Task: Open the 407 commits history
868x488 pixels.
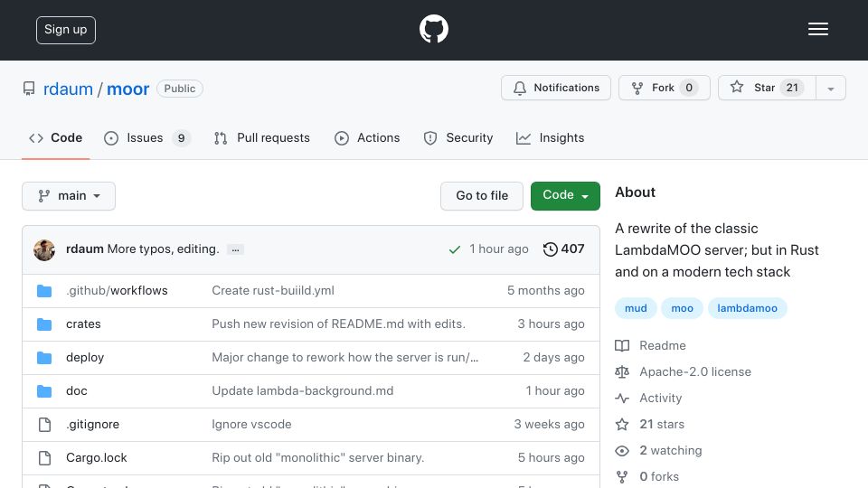Action: [x=563, y=249]
